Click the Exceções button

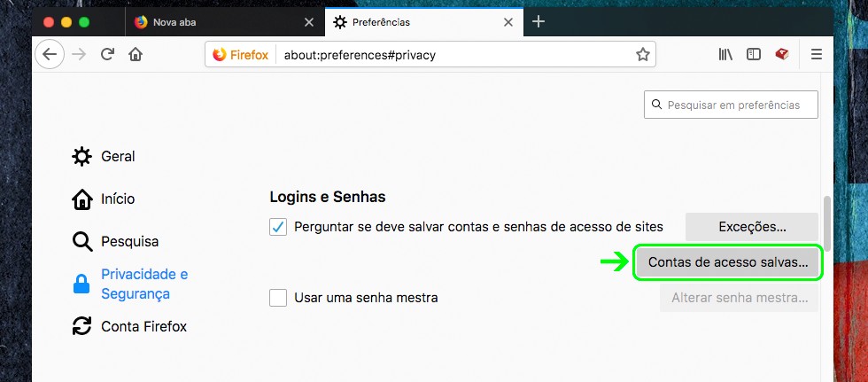click(752, 227)
